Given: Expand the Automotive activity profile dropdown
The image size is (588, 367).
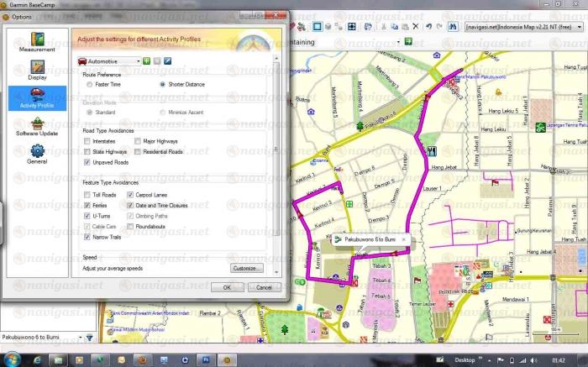Looking at the screenshot, I should [138, 61].
